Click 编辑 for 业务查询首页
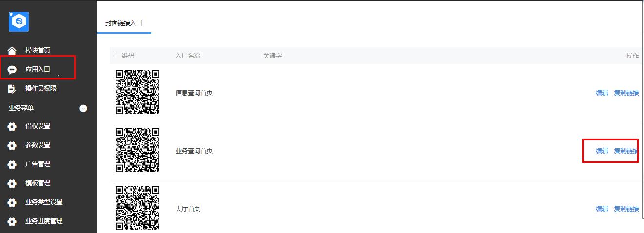 tap(602, 151)
